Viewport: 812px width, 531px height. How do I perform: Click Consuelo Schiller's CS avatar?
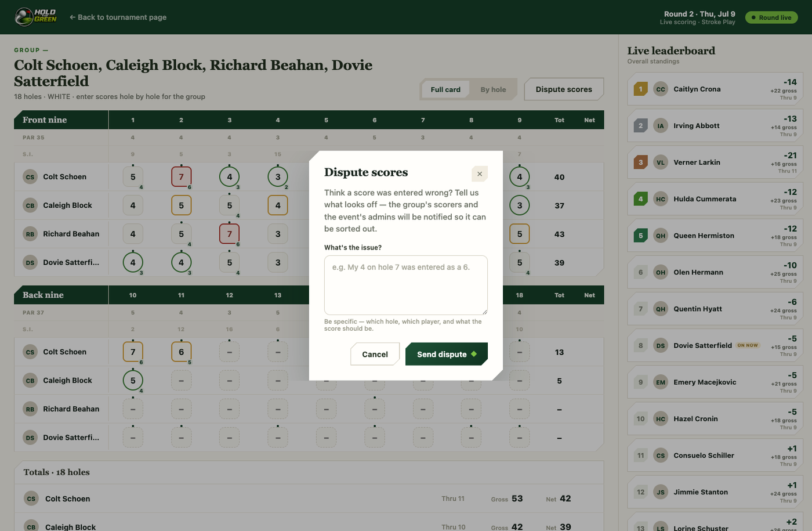661,456
